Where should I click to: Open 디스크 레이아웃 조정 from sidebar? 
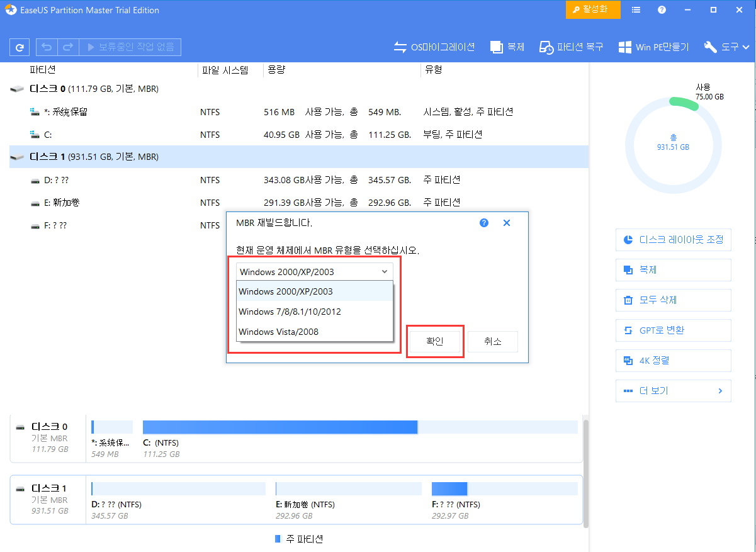[x=673, y=239]
